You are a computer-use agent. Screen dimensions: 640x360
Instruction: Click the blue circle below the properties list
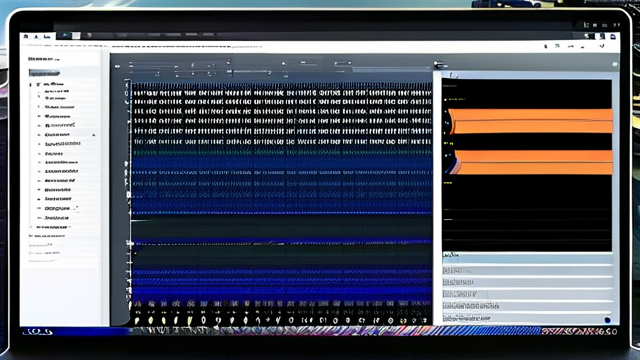(x=607, y=320)
